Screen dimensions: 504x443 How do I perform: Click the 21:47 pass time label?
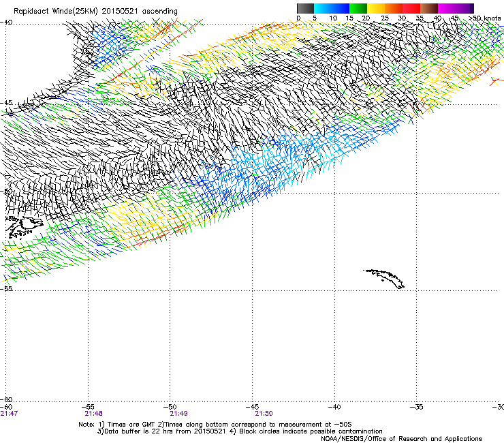pos(9,414)
